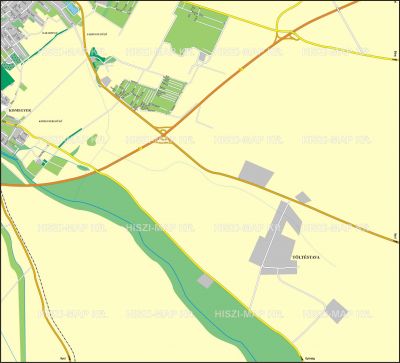Select the large grey Töltéstava built-up area
This screenshot has width=400, height=363.
(276, 238)
